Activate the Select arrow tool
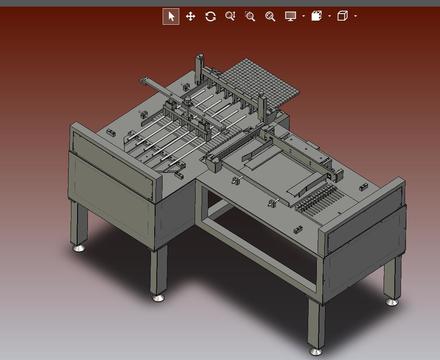This screenshot has width=440, height=360. point(171,16)
